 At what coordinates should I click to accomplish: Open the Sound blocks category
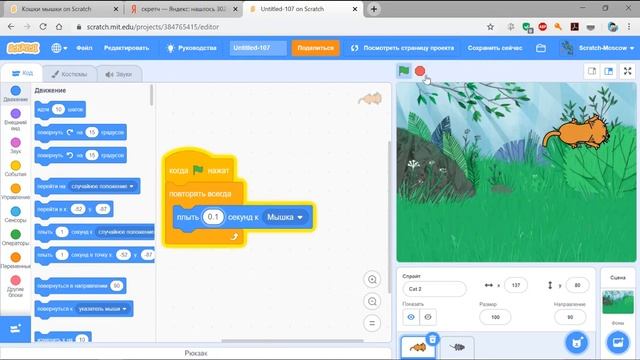tap(16, 145)
